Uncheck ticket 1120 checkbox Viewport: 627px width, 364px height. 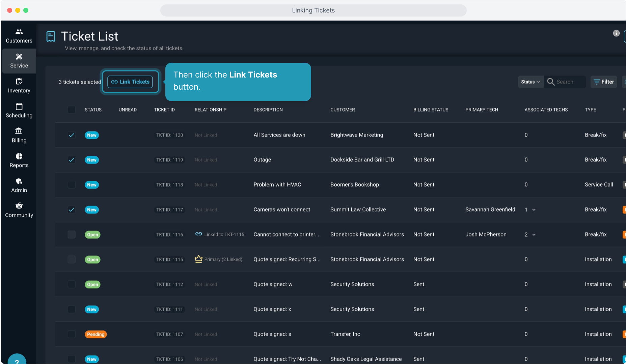pos(72,135)
